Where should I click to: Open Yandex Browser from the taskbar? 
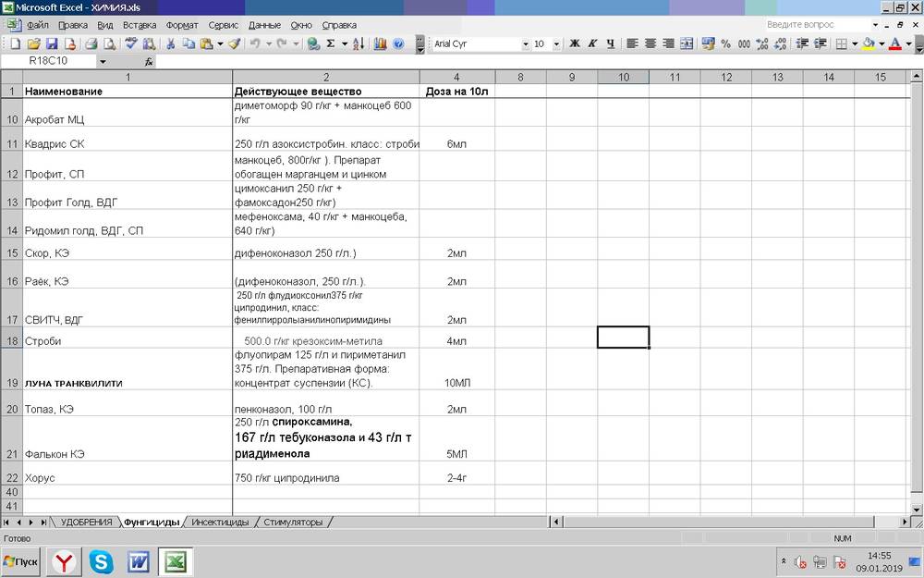64,562
